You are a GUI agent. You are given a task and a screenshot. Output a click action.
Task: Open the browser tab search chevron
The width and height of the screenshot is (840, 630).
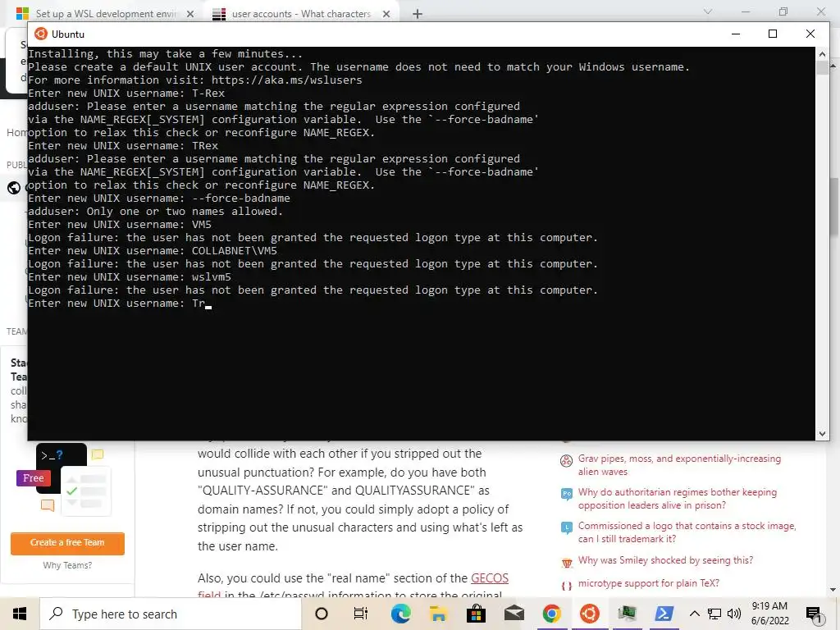click(x=708, y=11)
